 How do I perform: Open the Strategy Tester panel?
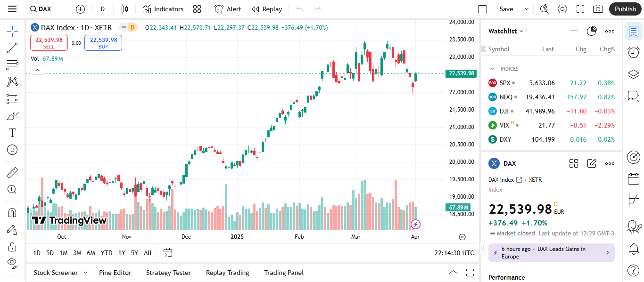(168, 273)
